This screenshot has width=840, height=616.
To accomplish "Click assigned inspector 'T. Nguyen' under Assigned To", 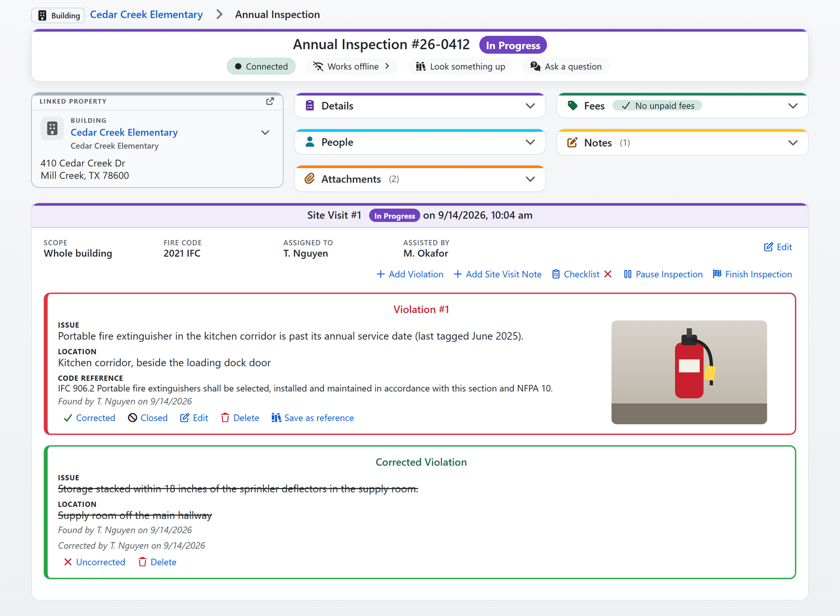I will [306, 253].
